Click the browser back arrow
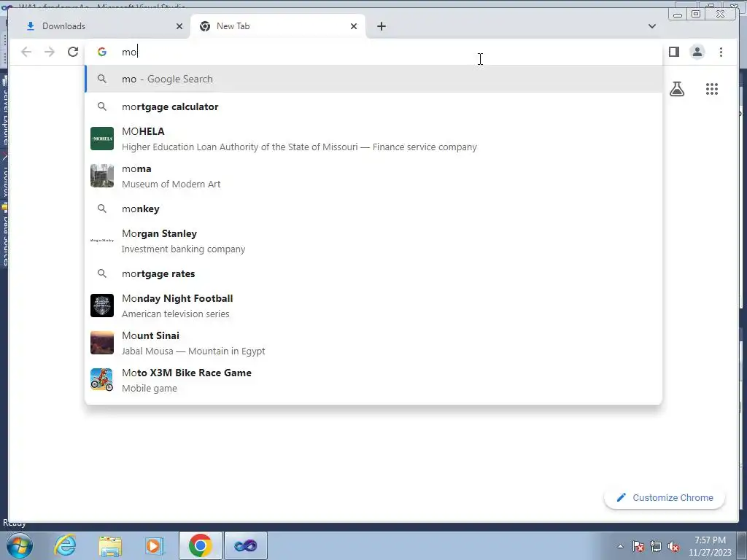The width and height of the screenshot is (747, 560). 26,52
